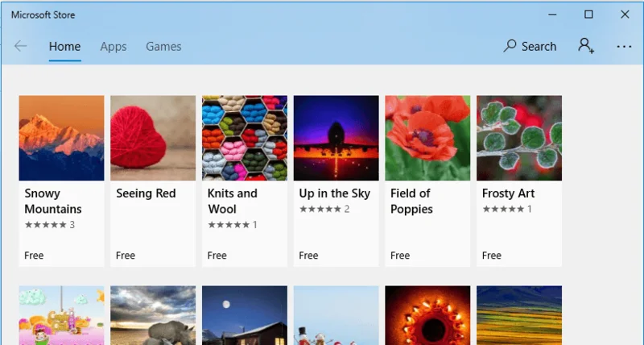
Task: Click the Microsoft Store window title
Action: click(43, 15)
